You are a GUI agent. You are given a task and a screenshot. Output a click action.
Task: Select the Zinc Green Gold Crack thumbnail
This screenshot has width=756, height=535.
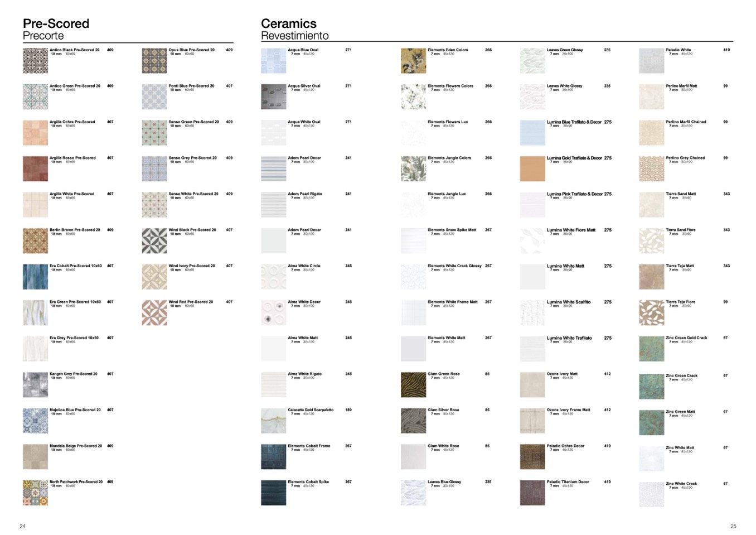[x=651, y=349]
